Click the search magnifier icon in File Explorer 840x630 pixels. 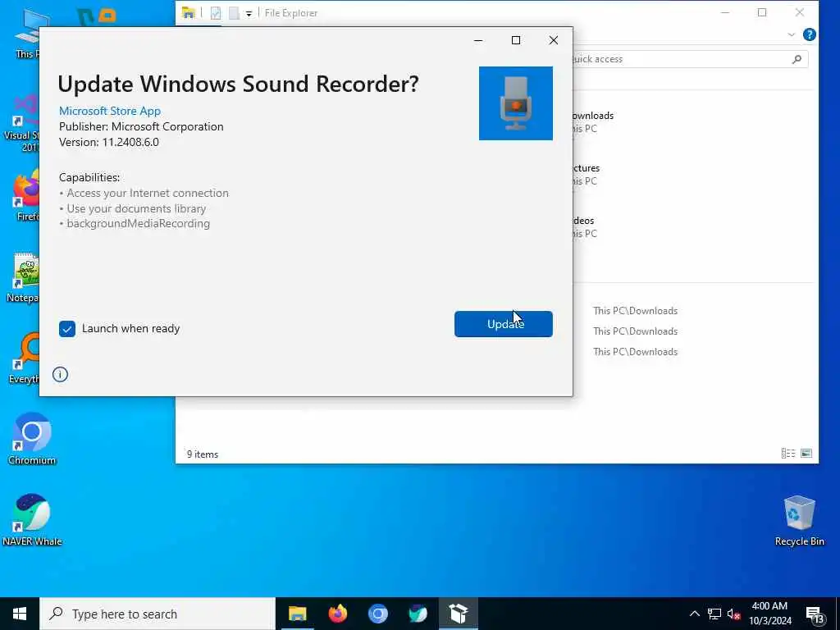click(797, 59)
